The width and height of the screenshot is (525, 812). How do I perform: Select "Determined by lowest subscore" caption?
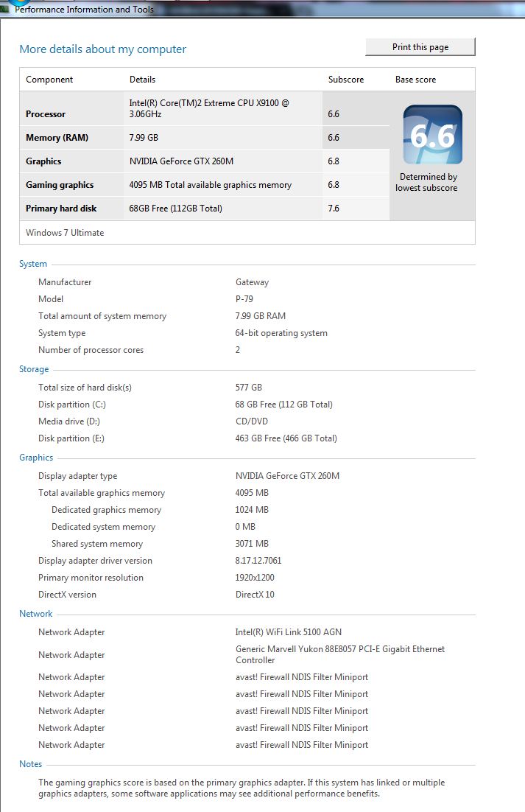tap(427, 182)
